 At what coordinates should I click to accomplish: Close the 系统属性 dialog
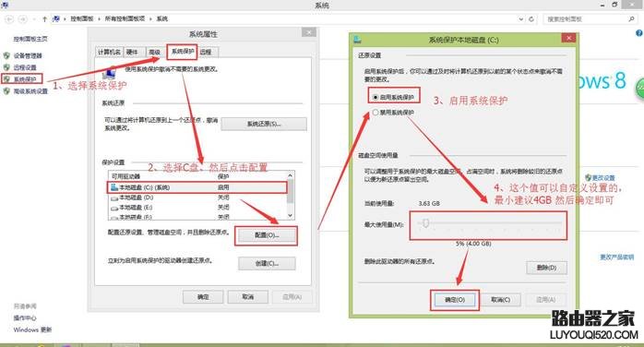click(309, 32)
